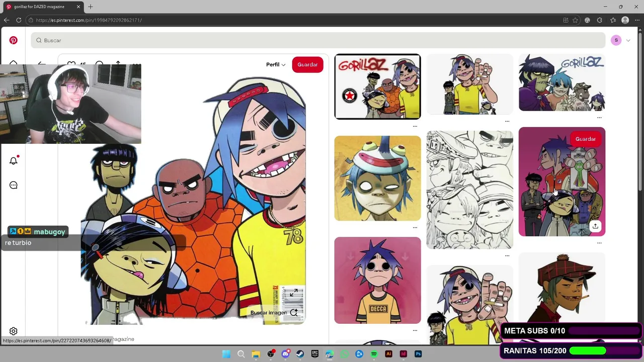
Task: Close the gorillaz for DAZED magazine tab
Action: (x=78, y=7)
